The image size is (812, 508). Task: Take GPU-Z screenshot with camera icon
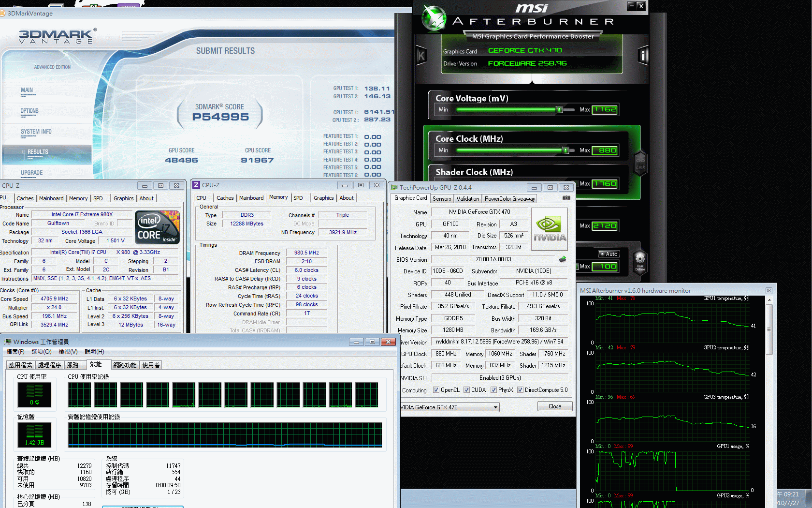tap(566, 198)
